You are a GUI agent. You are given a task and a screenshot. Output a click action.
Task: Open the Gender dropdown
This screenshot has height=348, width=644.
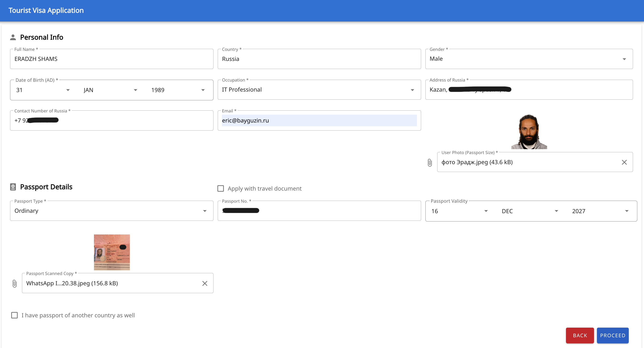click(x=529, y=59)
